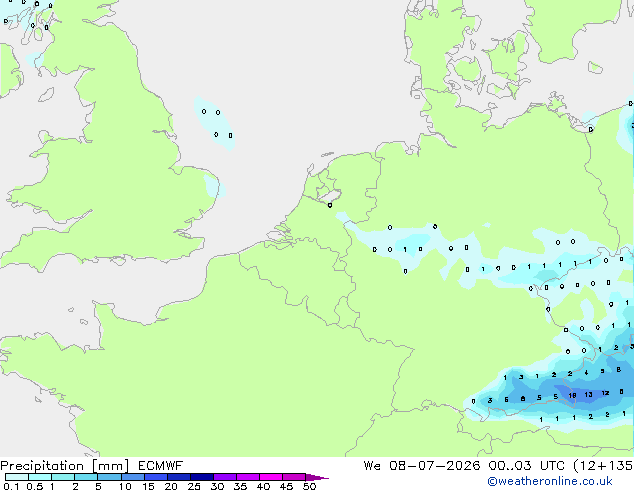The image size is (634, 490).
Task: Select the 20–25 mm dark blue swatch
Action: coord(179,477)
